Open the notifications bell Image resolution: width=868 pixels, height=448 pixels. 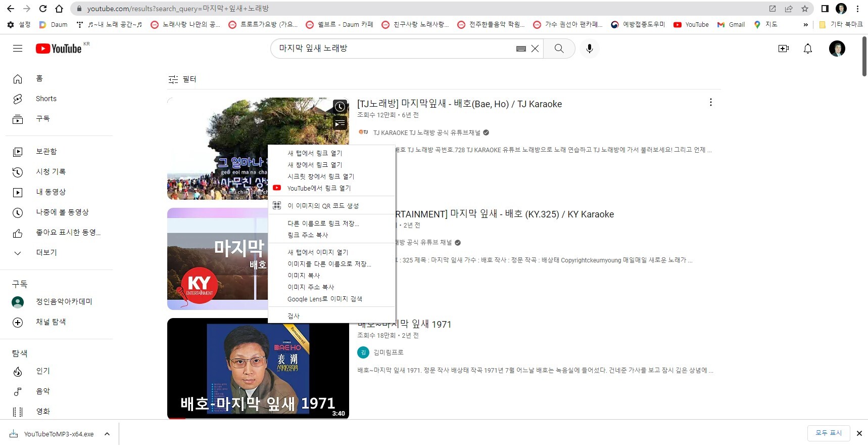(x=808, y=49)
